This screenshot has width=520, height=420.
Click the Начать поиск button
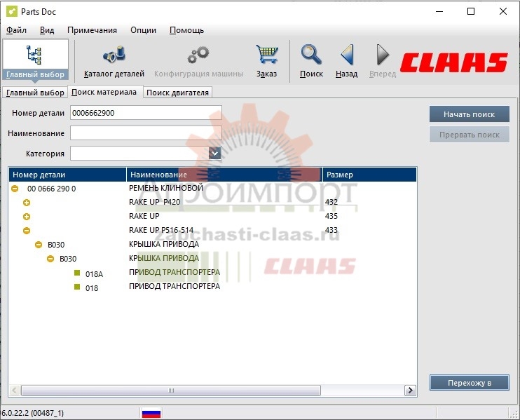[x=470, y=114]
